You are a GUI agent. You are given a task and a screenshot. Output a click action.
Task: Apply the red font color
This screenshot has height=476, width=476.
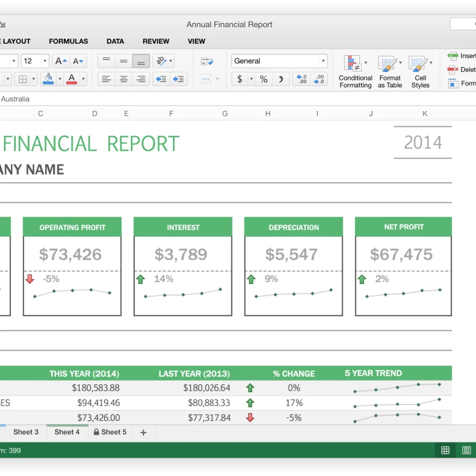point(72,79)
